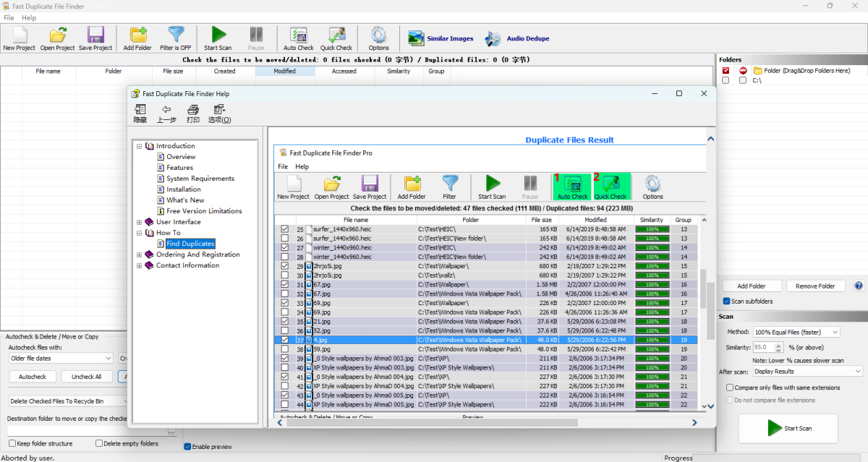Click the Uncheck All button
Image resolution: width=868 pixels, height=462 pixels.
pyautogui.click(x=86, y=377)
